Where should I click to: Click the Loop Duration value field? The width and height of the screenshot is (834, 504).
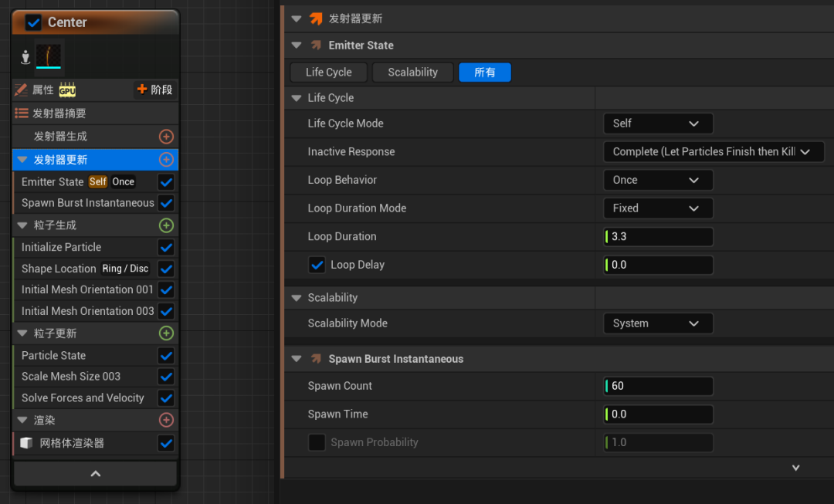pos(658,237)
